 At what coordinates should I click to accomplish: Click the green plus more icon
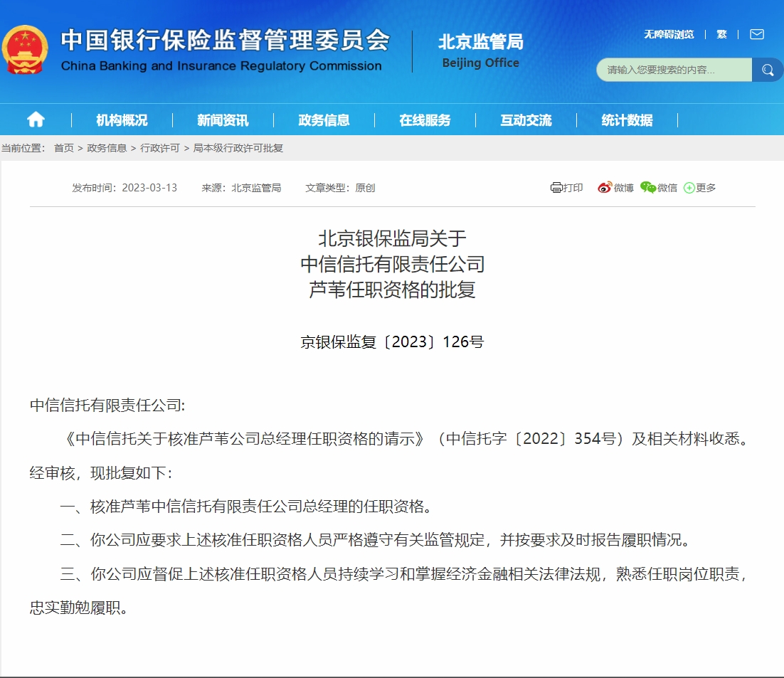coord(689,188)
